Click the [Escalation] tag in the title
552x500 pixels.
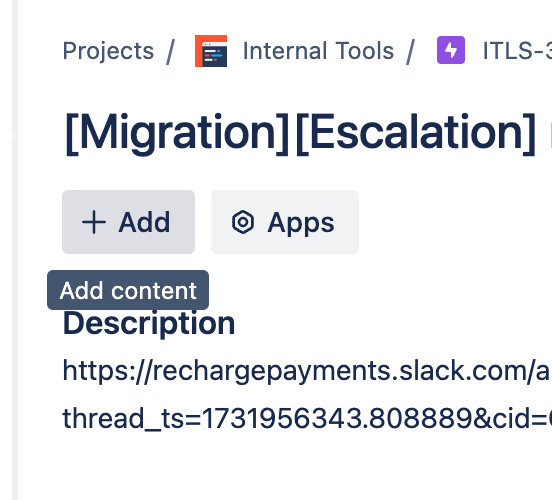point(416,133)
